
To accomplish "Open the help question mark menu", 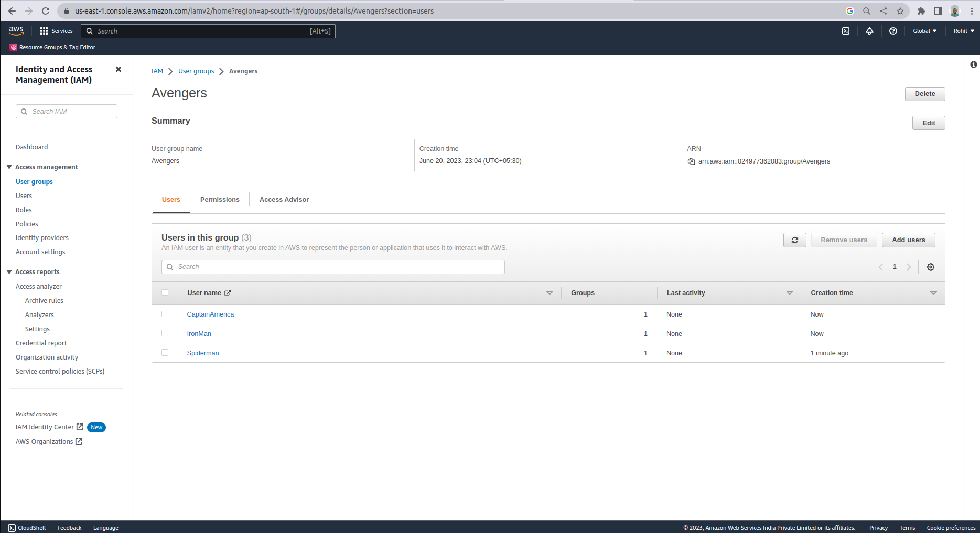I will pos(893,31).
